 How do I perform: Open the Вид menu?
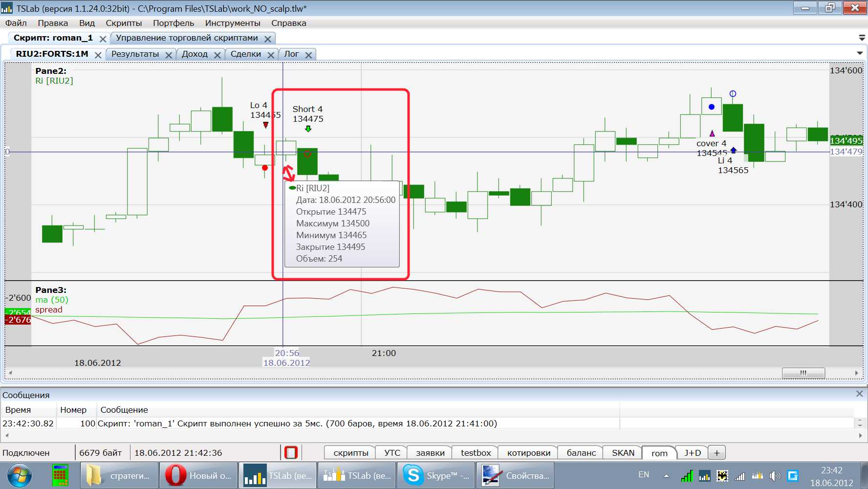(x=87, y=23)
